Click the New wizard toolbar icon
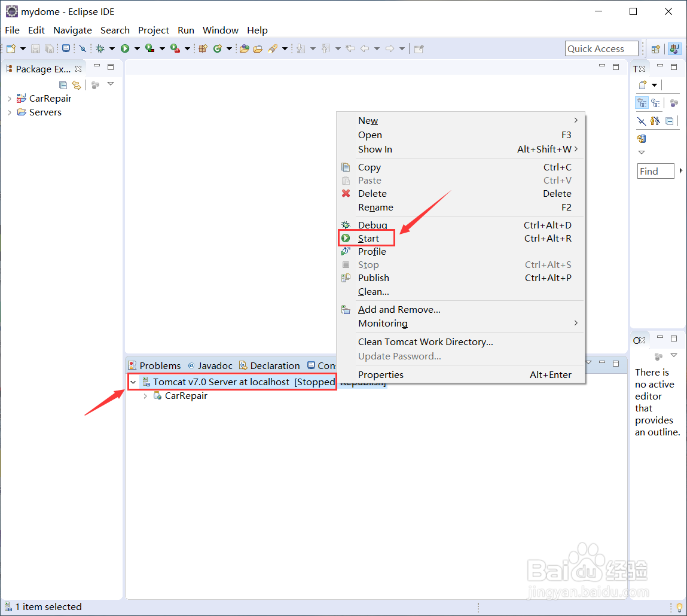 [11, 48]
